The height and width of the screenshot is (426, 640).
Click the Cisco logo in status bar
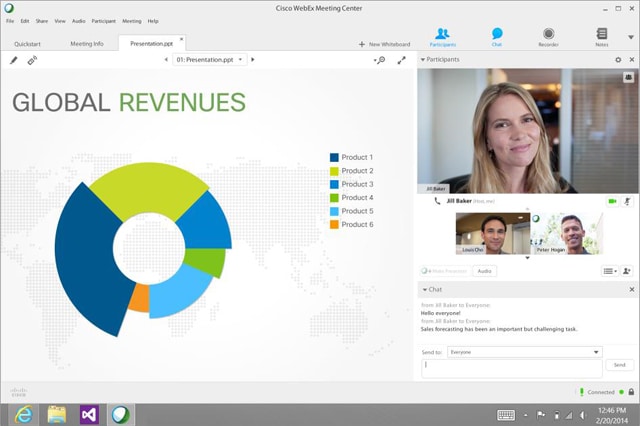(x=18, y=392)
